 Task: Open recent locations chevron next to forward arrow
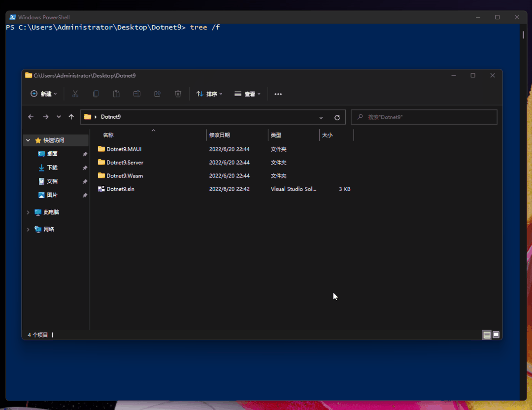pyautogui.click(x=59, y=117)
